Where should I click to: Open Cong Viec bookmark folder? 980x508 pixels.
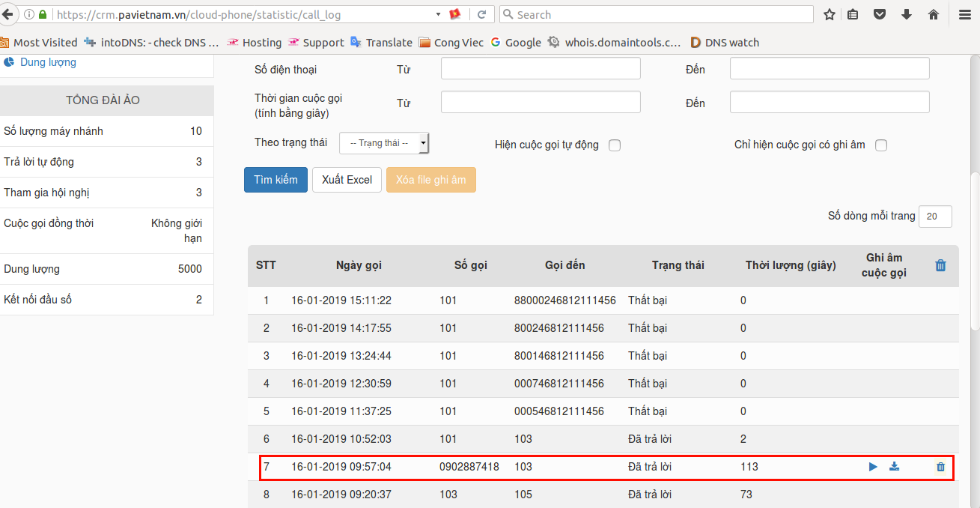pos(451,43)
